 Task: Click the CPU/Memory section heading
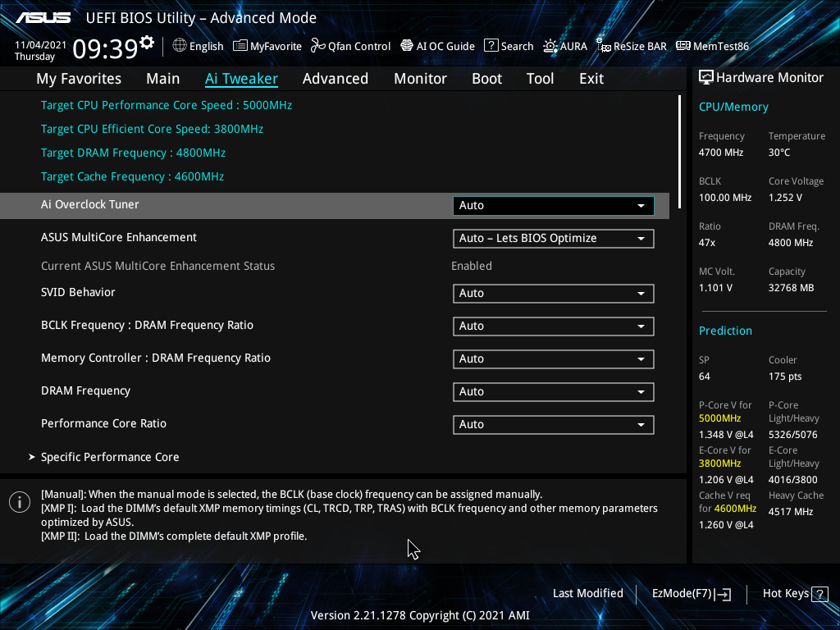point(733,107)
